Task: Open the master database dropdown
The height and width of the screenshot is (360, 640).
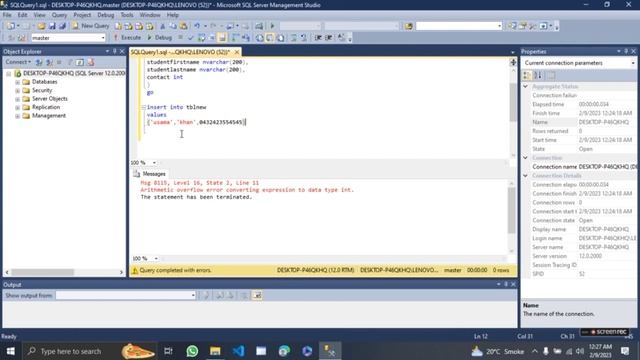Action: 102,38
